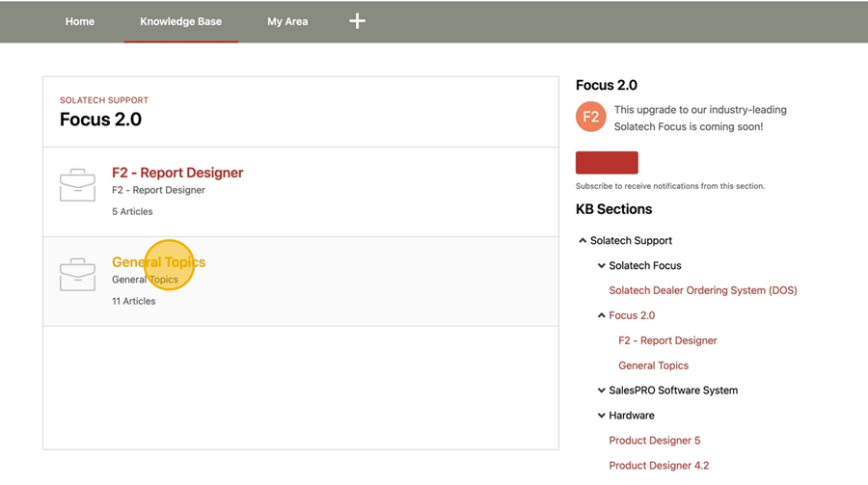The height and width of the screenshot is (485, 868).
Task: Open the Home tab
Action: [80, 21]
